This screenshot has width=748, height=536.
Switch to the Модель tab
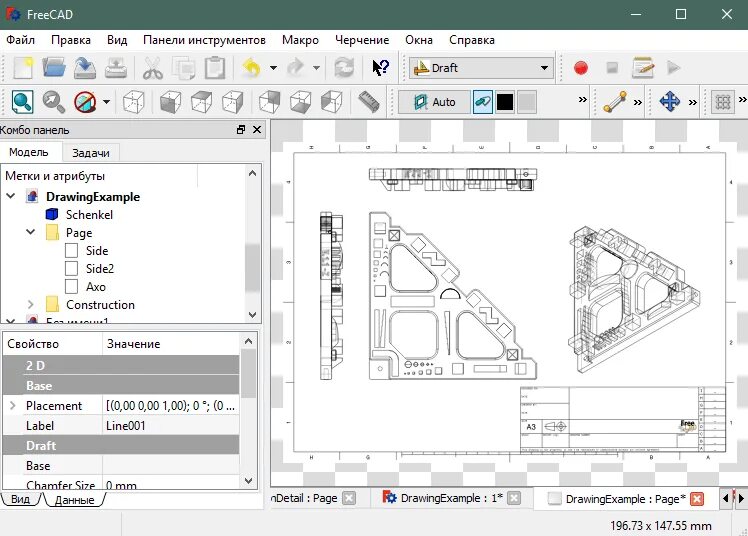[x=29, y=152]
